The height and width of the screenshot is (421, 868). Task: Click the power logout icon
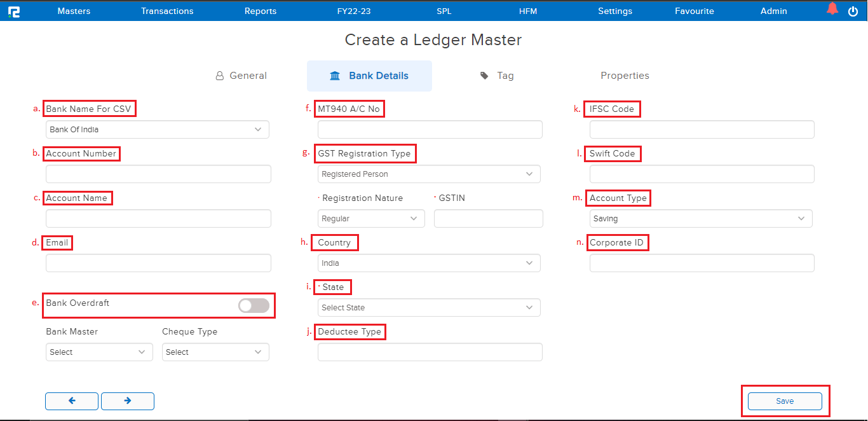coord(853,11)
